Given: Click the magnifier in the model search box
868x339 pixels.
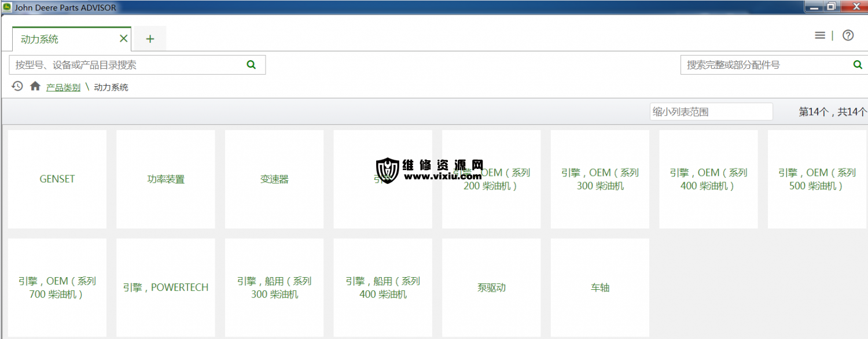Looking at the screenshot, I should [251, 65].
